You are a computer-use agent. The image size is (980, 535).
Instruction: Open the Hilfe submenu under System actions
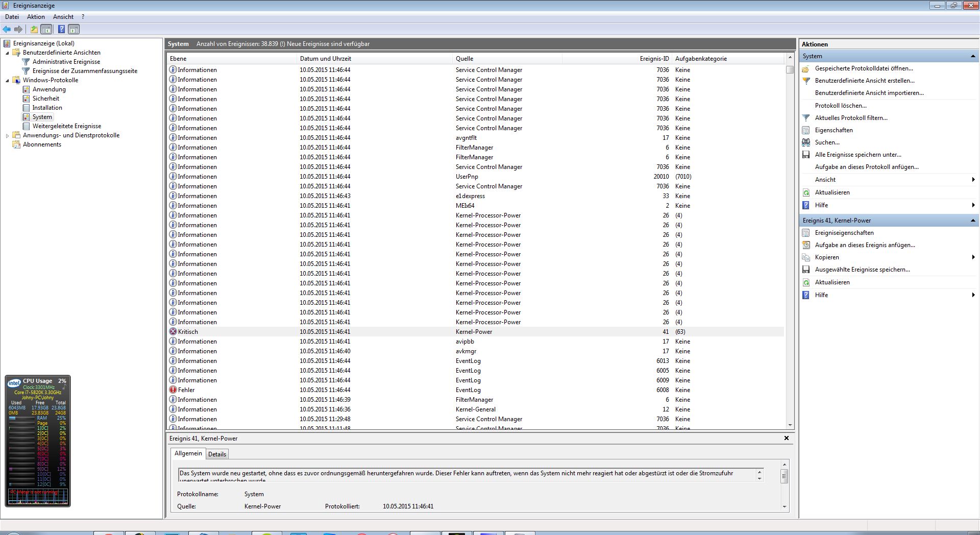pyautogui.click(x=888, y=205)
